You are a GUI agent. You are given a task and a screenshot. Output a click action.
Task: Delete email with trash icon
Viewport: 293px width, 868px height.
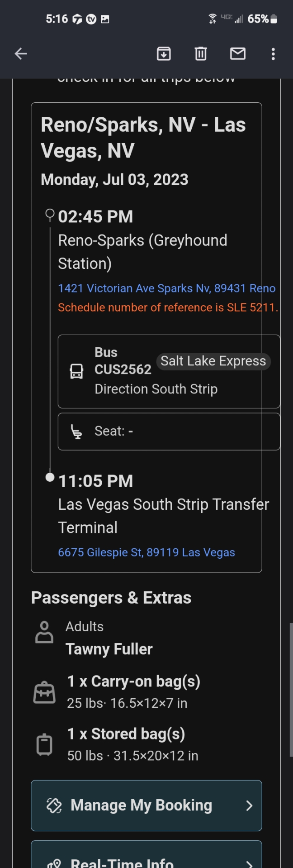(x=201, y=54)
